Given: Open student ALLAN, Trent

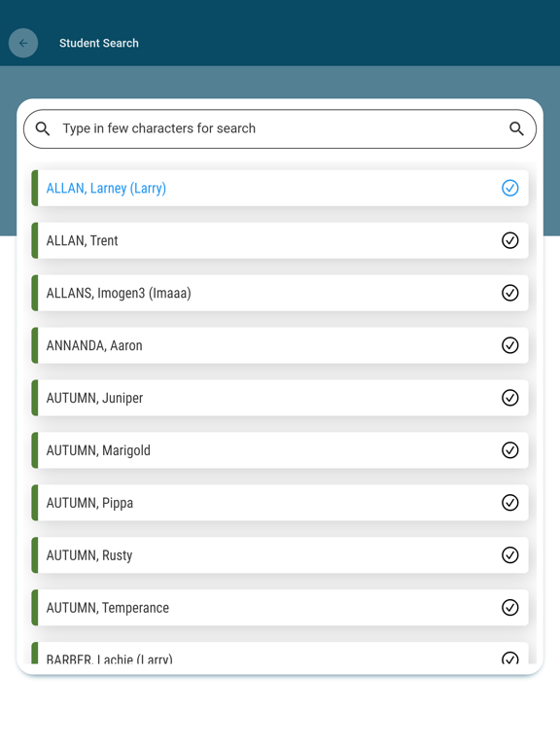Looking at the screenshot, I should (x=280, y=240).
